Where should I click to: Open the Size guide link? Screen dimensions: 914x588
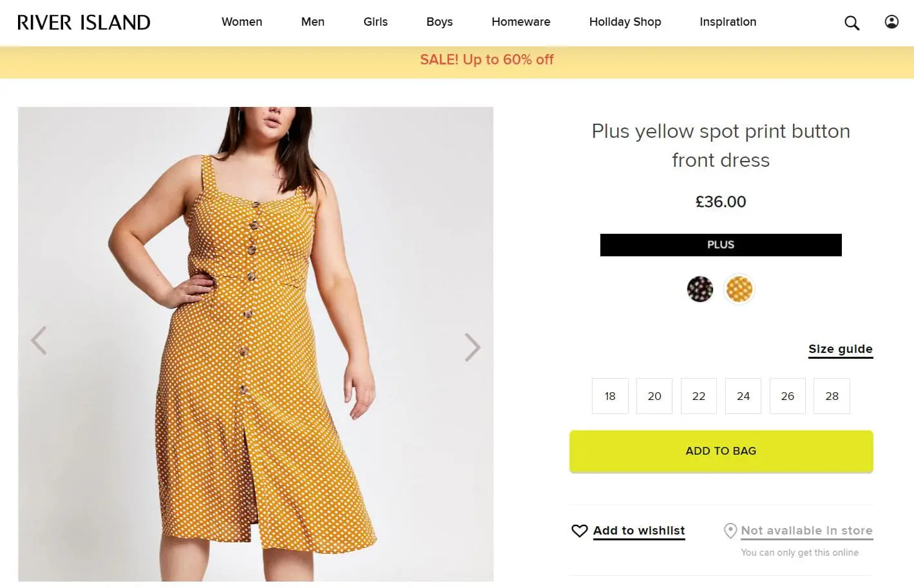coord(841,349)
